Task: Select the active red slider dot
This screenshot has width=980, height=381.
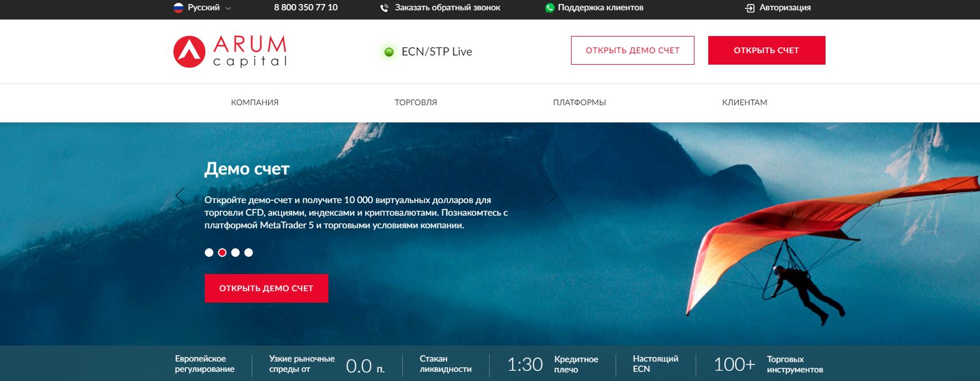Action: coord(222,252)
